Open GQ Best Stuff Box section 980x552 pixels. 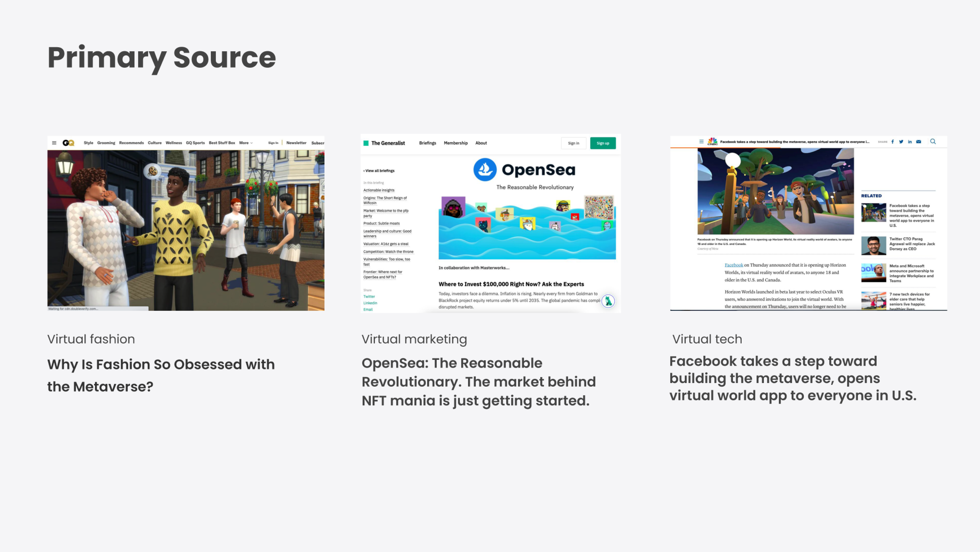click(222, 143)
